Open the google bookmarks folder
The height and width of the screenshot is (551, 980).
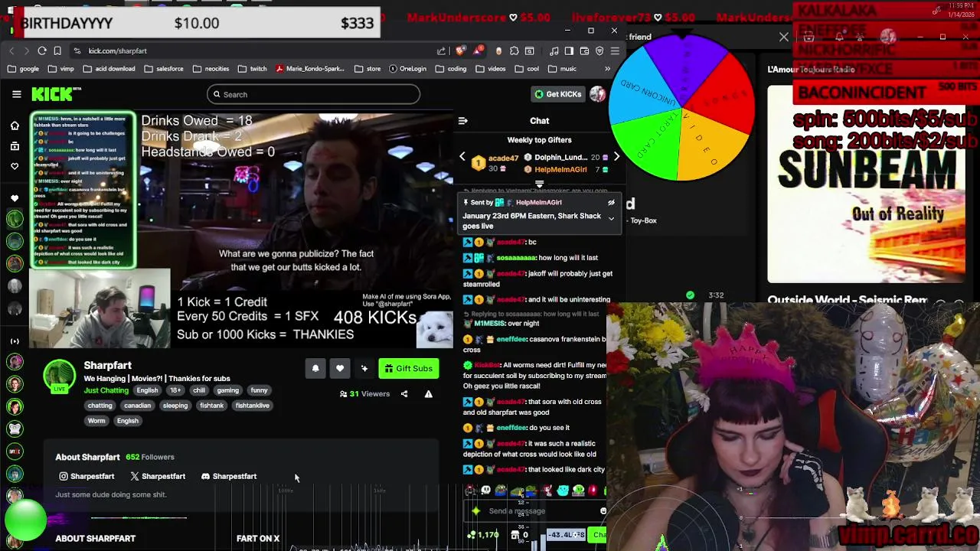(24, 69)
